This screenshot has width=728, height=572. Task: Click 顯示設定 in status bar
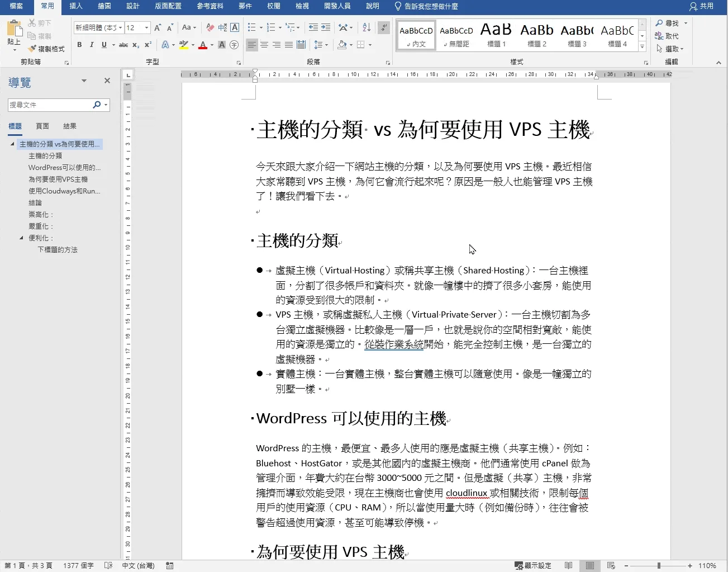pyautogui.click(x=533, y=566)
